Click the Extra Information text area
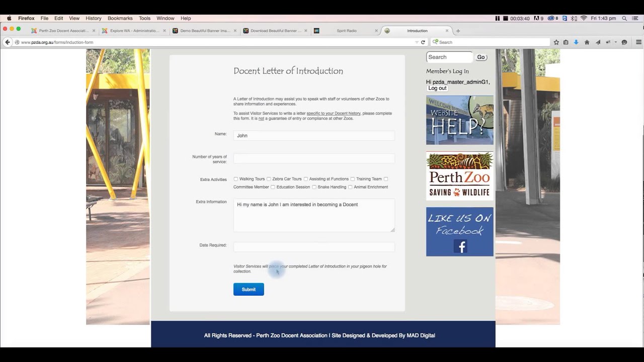 [314, 215]
